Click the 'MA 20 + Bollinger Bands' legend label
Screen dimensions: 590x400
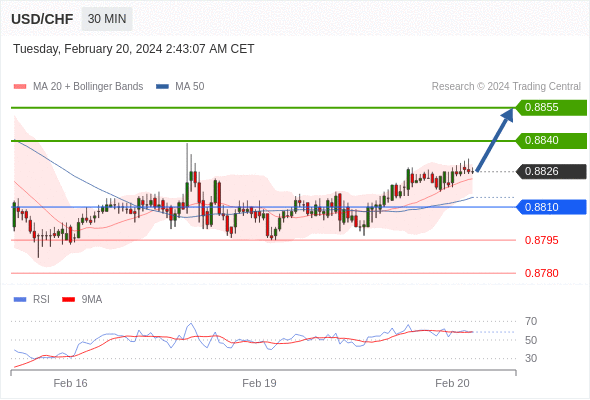point(88,87)
